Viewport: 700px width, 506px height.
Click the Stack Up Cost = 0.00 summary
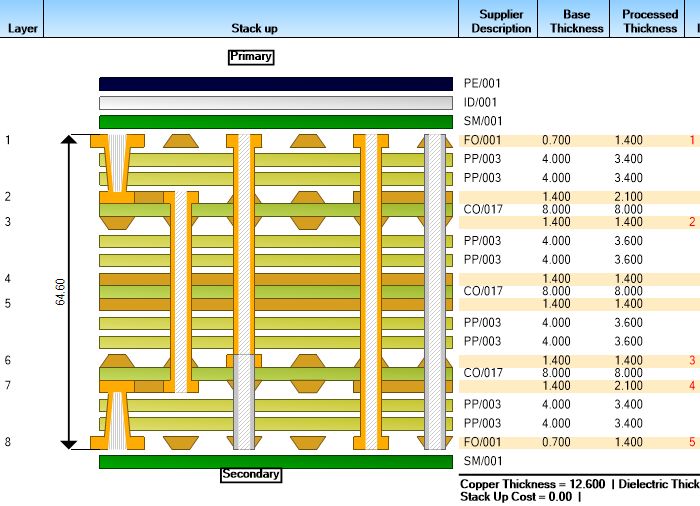[x=516, y=497]
